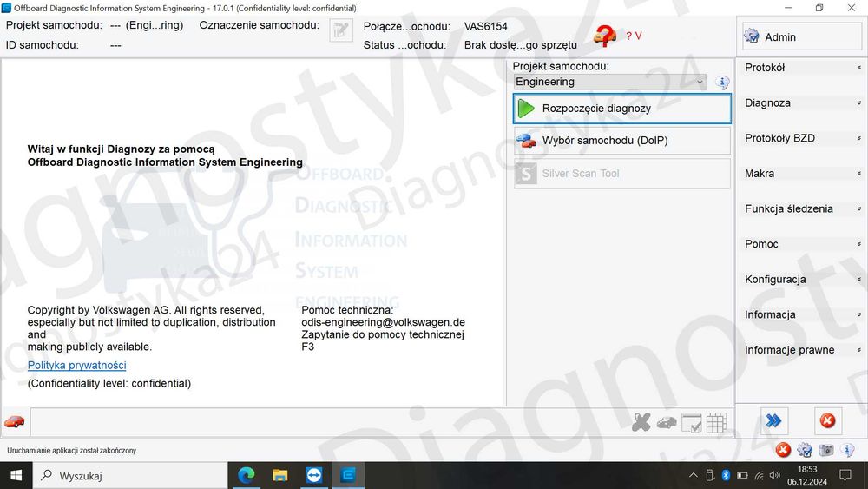Click the Silver Scan Tool button

coord(622,174)
